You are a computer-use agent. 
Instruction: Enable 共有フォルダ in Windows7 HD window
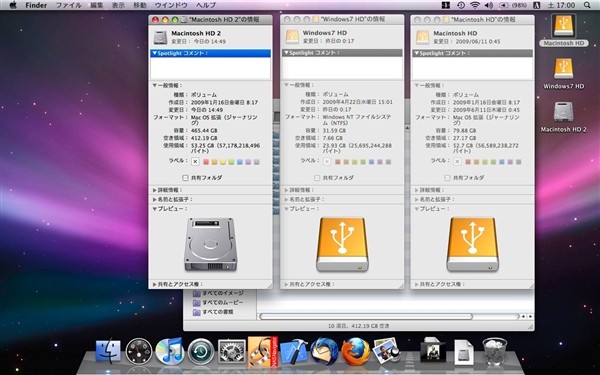(x=317, y=178)
